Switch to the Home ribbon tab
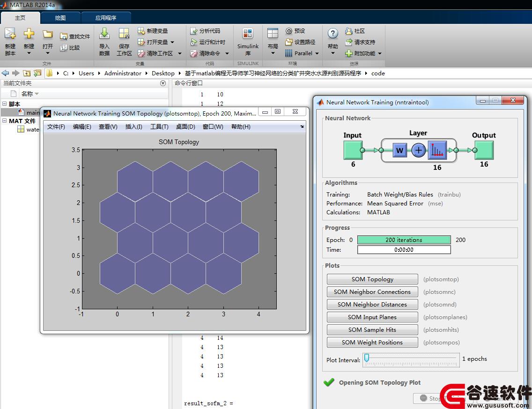This screenshot has height=409, width=532. 20,18
